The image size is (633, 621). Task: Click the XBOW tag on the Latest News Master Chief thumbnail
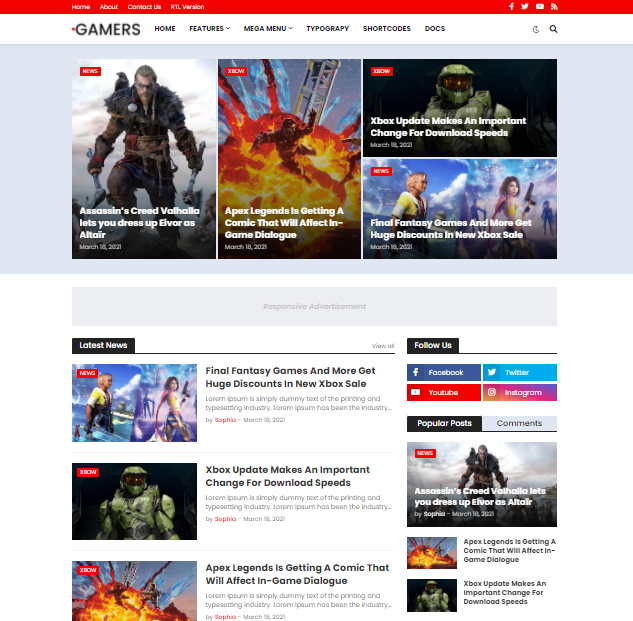tap(88, 472)
